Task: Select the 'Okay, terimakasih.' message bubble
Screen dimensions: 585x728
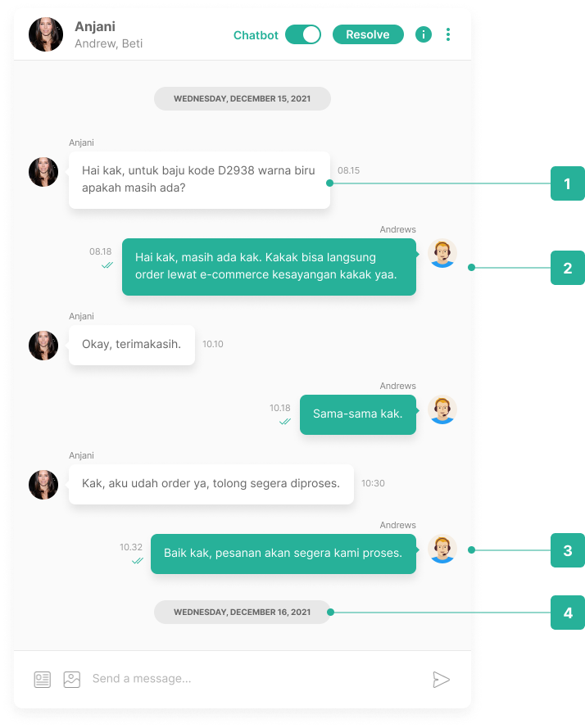Action: 131,345
